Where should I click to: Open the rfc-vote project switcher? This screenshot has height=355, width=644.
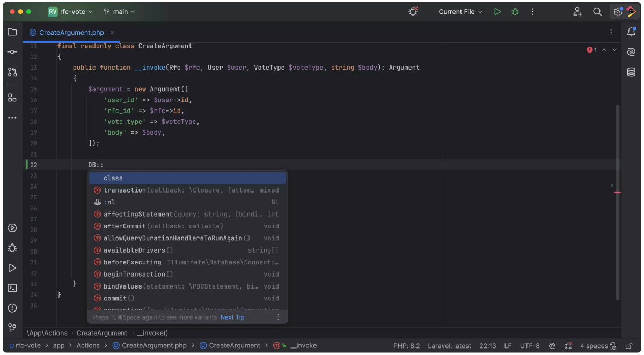[x=72, y=11]
